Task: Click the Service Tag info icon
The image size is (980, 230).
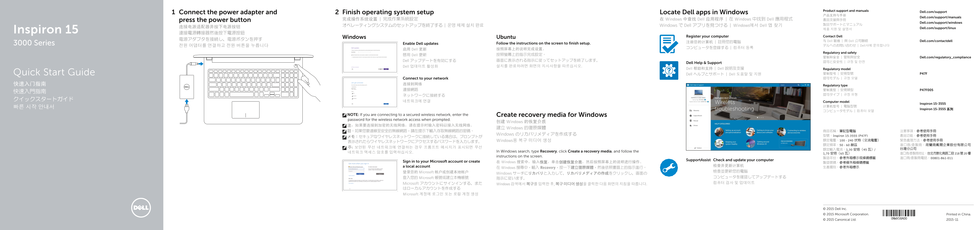Action: [x=705, y=100]
